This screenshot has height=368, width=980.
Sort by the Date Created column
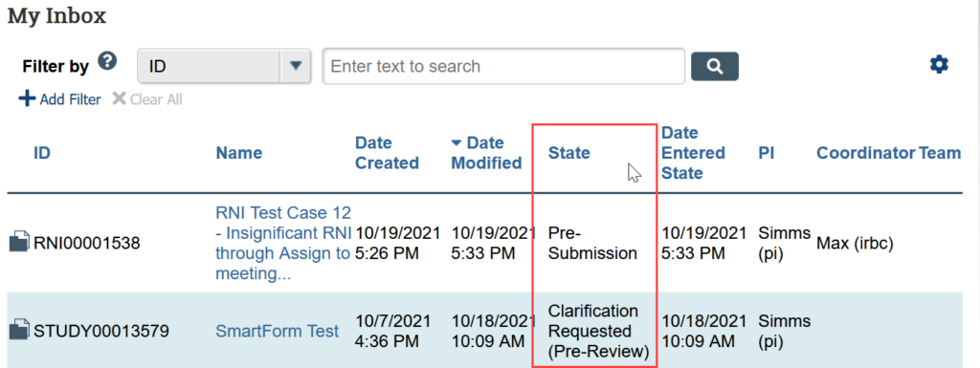(387, 153)
